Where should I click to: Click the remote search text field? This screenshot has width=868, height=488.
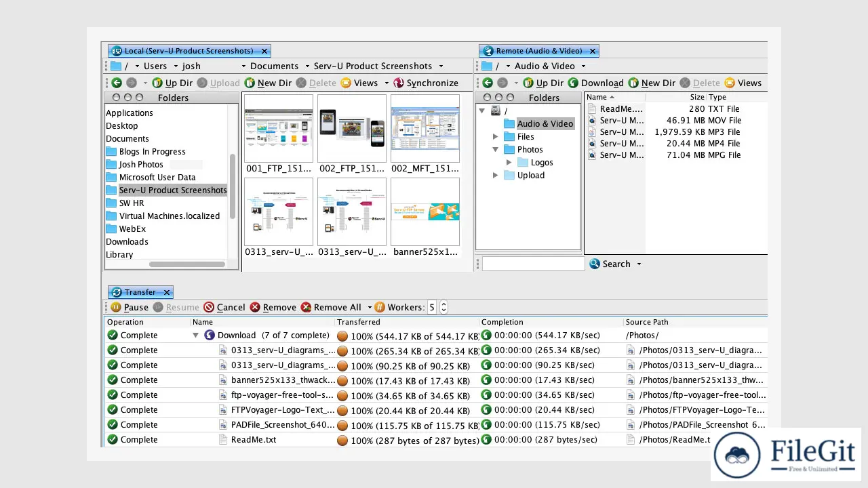pyautogui.click(x=533, y=264)
